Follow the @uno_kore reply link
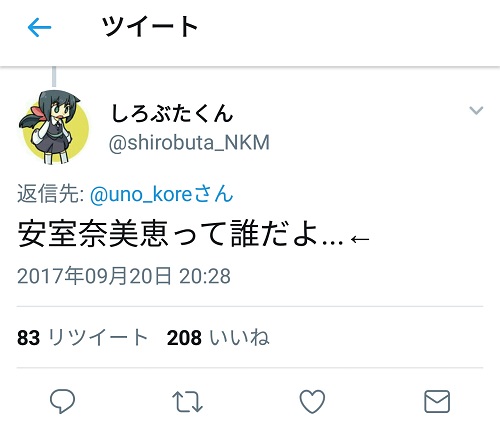 [162, 194]
